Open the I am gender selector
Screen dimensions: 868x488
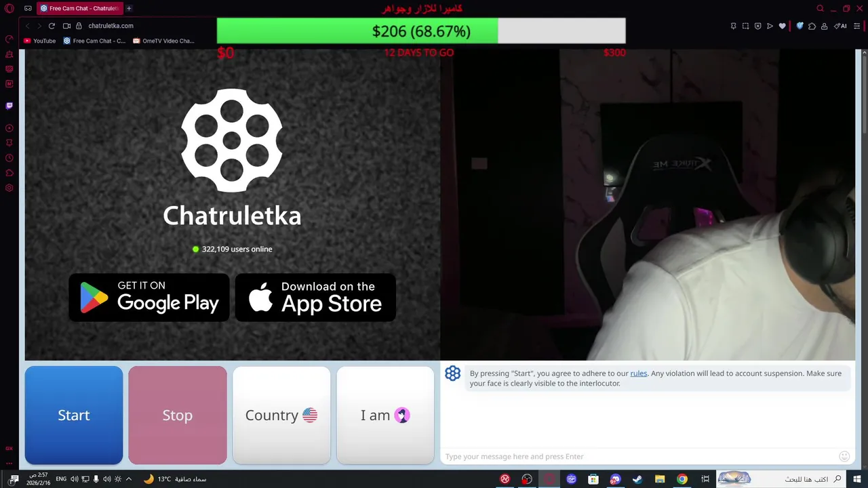pyautogui.click(x=385, y=415)
